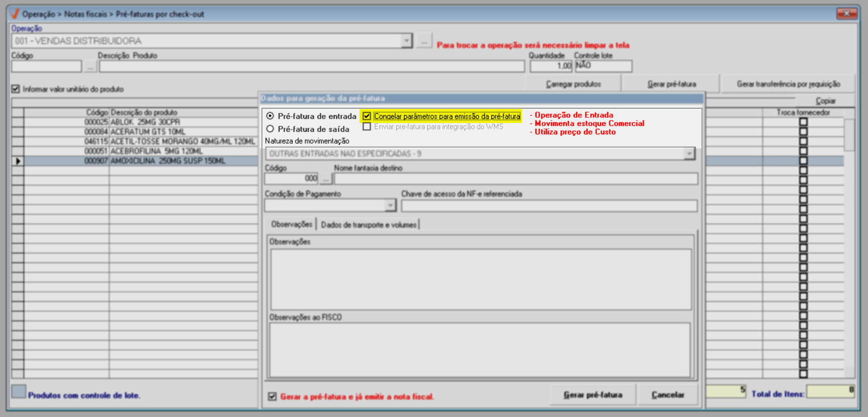Switch to Dados de transporte e volumes tab
The width and height of the screenshot is (868, 417).
pos(368,225)
